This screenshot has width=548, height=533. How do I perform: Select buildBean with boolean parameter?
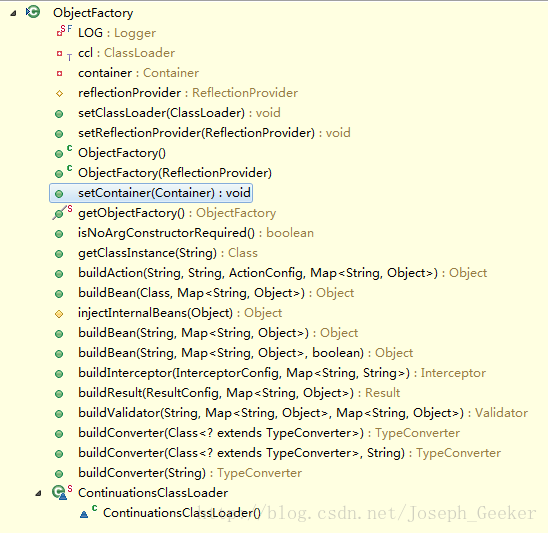[x=246, y=353]
